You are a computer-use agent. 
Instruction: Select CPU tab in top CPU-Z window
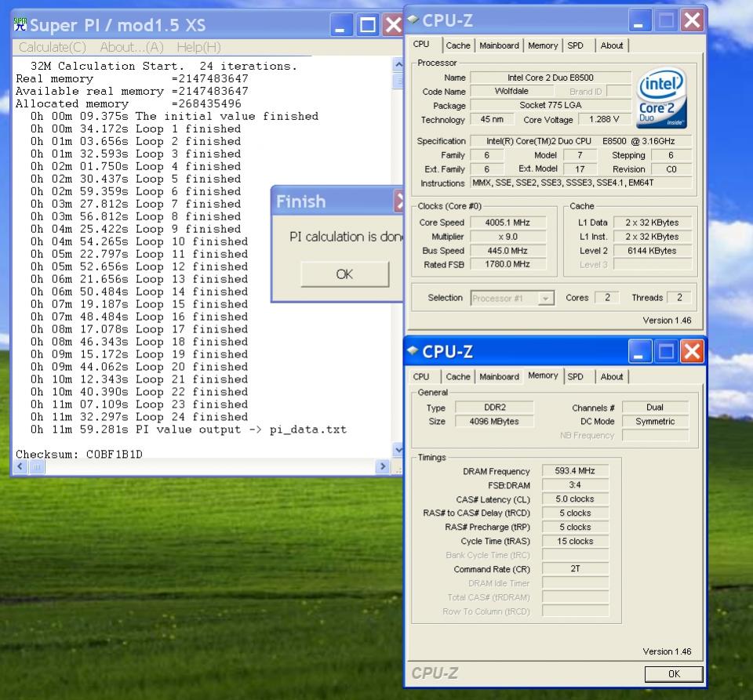point(421,44)
